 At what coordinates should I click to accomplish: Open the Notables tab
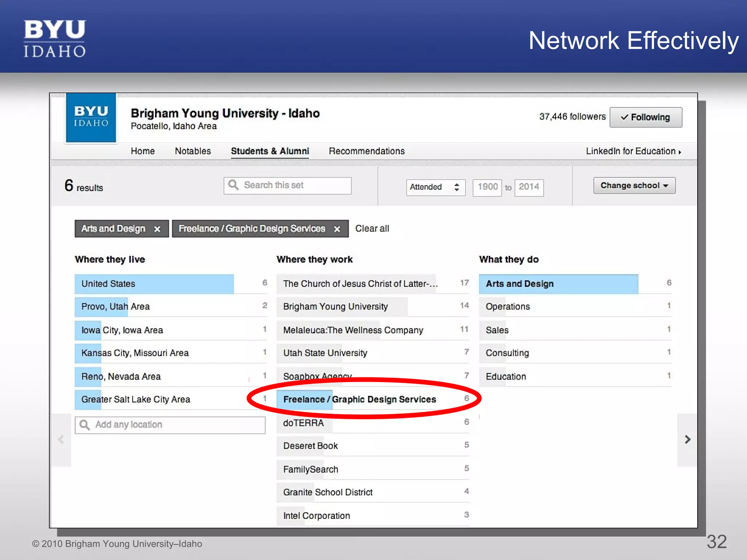(x=193, y=151)
